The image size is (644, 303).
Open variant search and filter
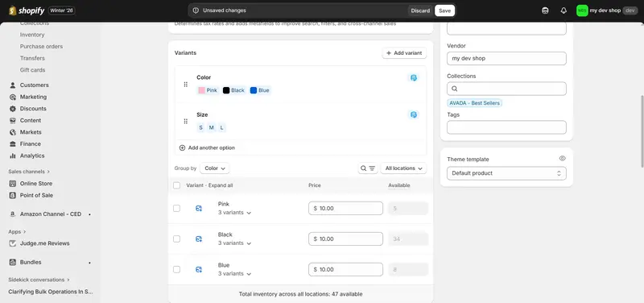tap(368, 168)
